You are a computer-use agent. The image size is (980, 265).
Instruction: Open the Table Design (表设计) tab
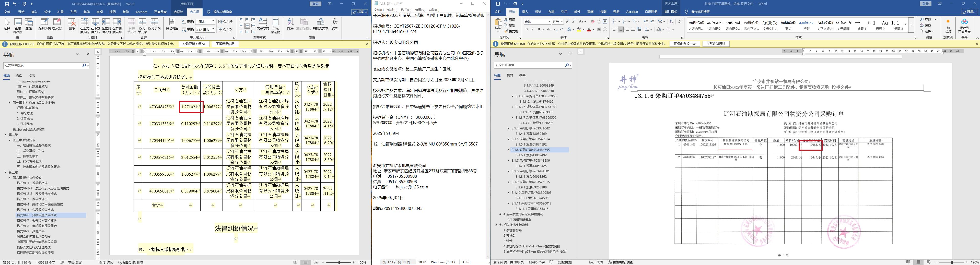178,12
